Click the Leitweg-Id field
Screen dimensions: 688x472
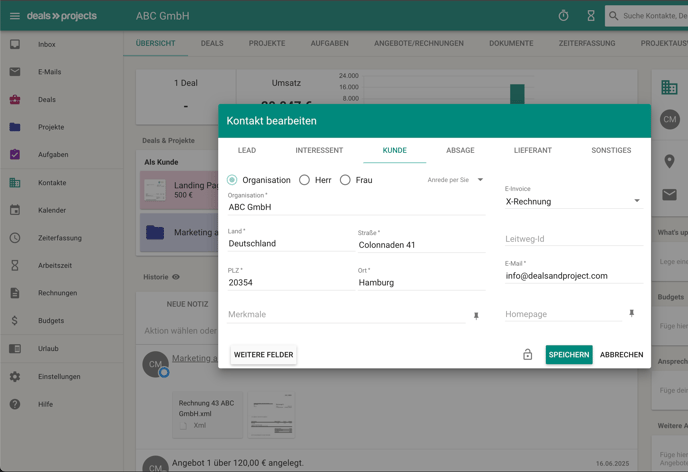573,239
